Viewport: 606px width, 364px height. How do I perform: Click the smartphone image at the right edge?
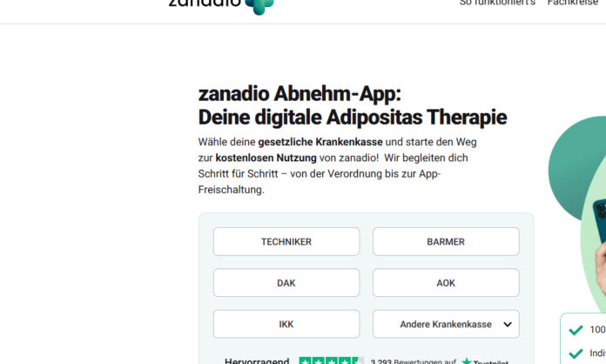coord(600,220)
